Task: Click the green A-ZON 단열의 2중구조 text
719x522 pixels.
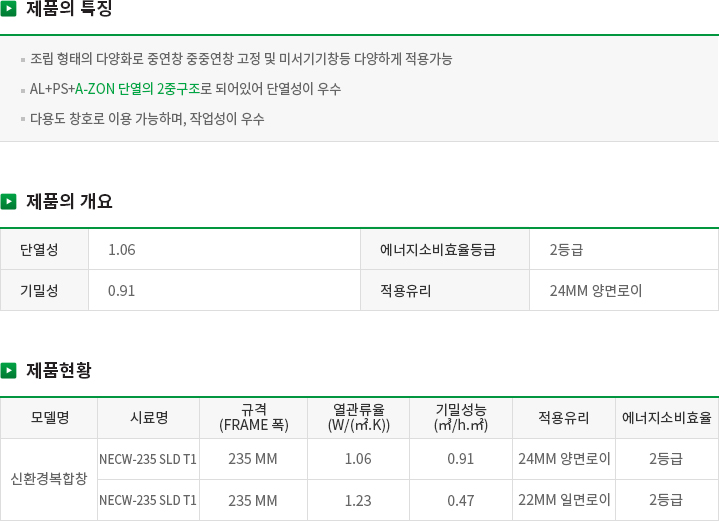Action: point(138,89)
